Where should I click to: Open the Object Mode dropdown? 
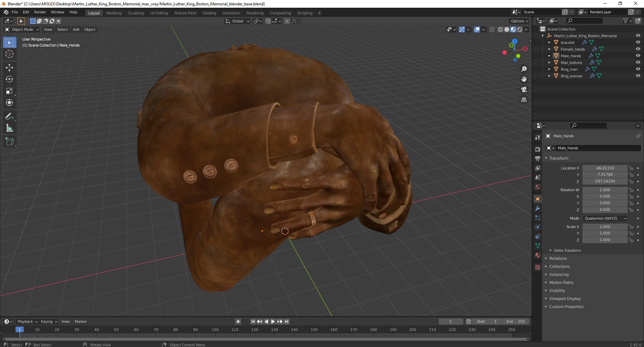tap(22, 29)
